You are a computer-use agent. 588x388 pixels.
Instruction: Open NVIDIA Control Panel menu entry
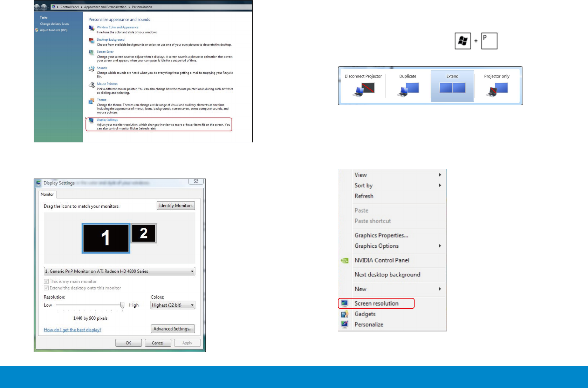382,260
